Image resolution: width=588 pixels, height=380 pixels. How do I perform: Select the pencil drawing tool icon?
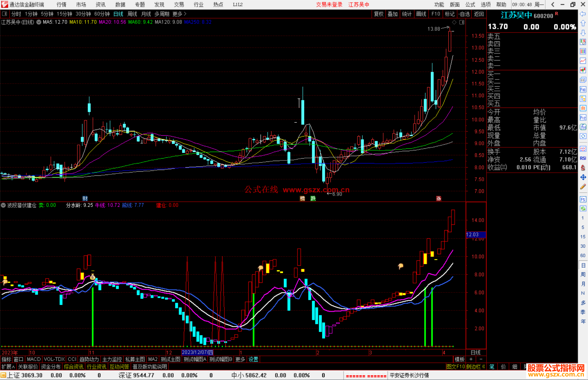pos(583,187)
